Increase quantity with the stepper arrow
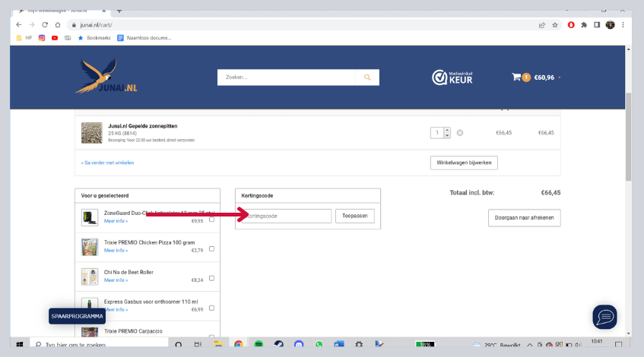Image resolution: width=644 pixels, height=357 pixels. click(x=447, y=130)
